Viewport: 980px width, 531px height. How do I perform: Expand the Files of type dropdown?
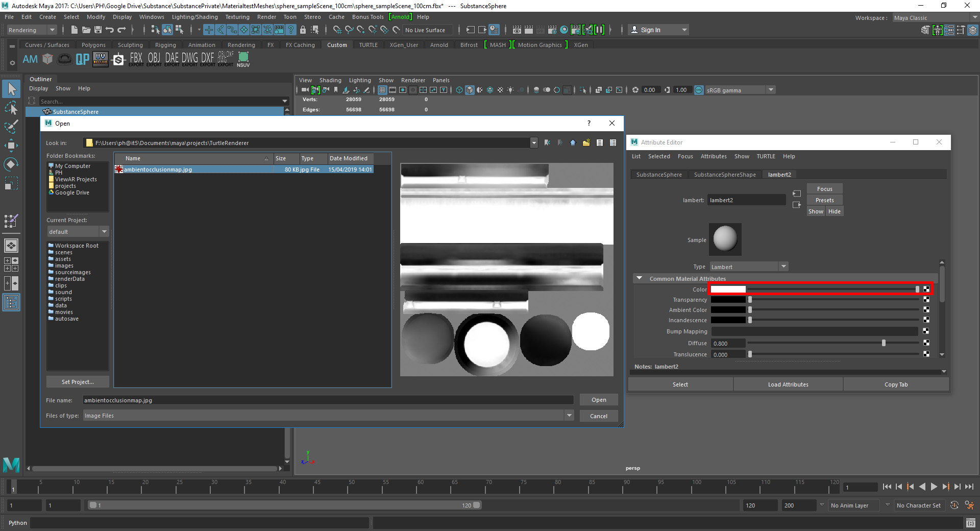569,416
